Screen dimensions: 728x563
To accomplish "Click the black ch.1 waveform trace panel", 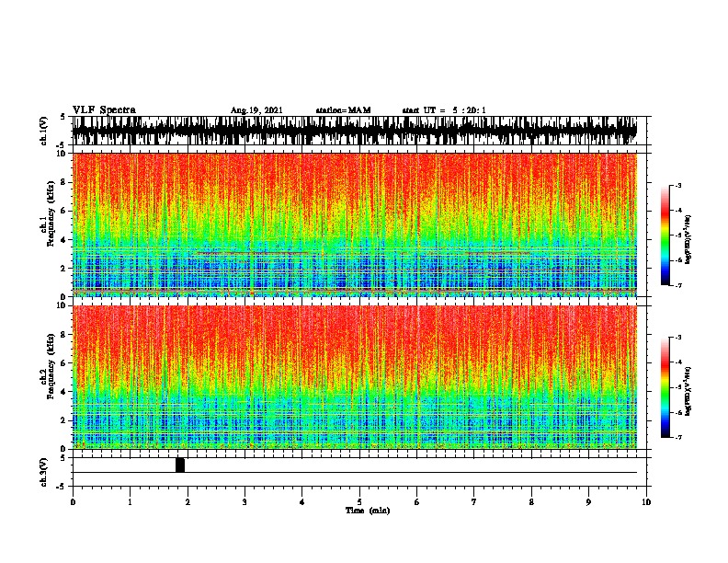I will coord(354,131).
